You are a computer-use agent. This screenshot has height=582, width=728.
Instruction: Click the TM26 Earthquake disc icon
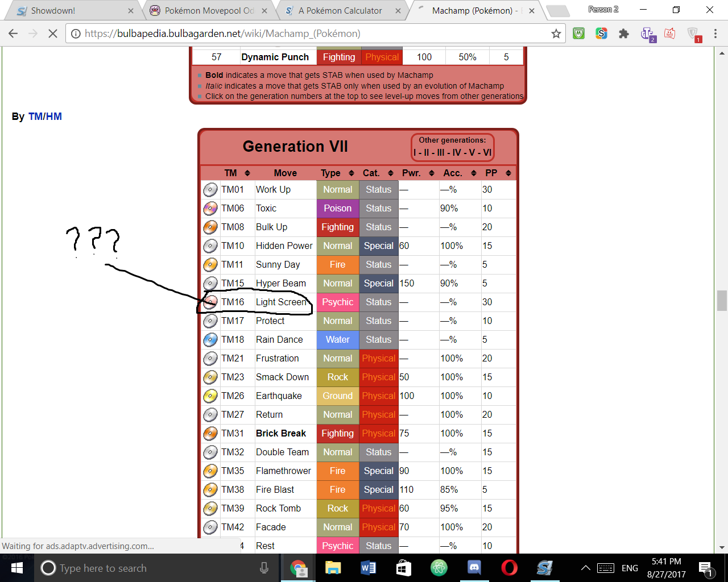coord(210,396)
